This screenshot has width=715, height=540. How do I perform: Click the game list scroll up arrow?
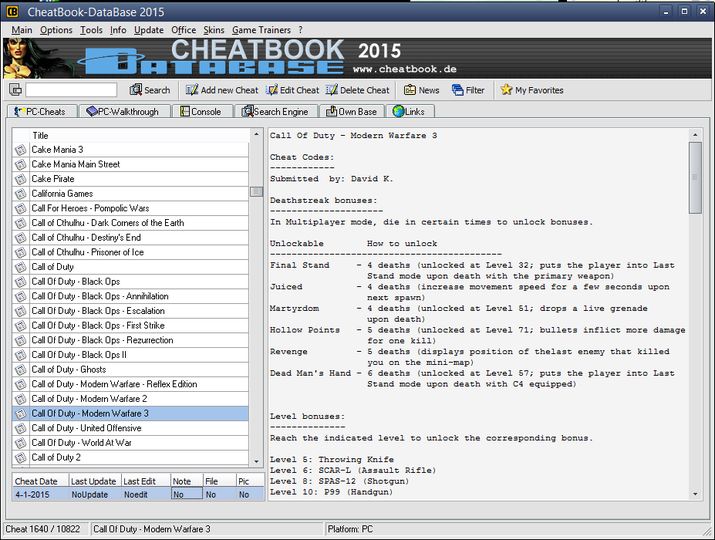pyautogui.click(x=256, y=134)
